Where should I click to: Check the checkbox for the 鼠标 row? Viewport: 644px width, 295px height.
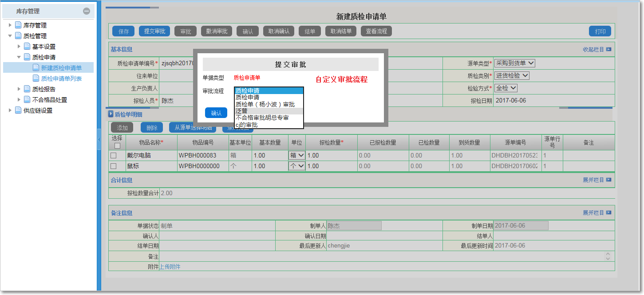(114, 165)
